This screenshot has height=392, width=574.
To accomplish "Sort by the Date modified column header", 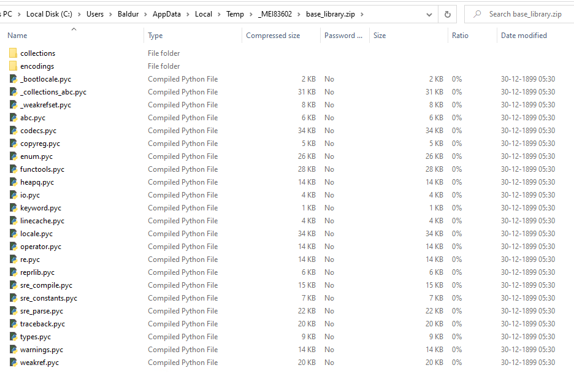I will pyautogui.click(x=524, y=36).
